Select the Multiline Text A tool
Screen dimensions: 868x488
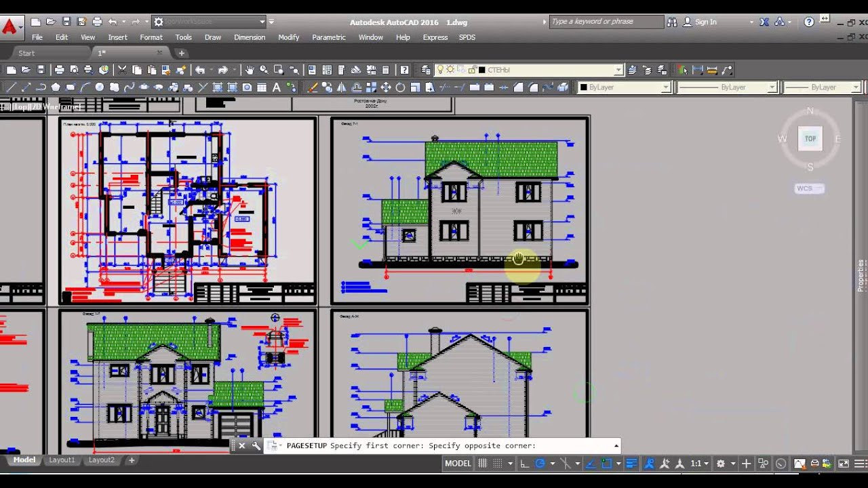(x=277, y=87)
